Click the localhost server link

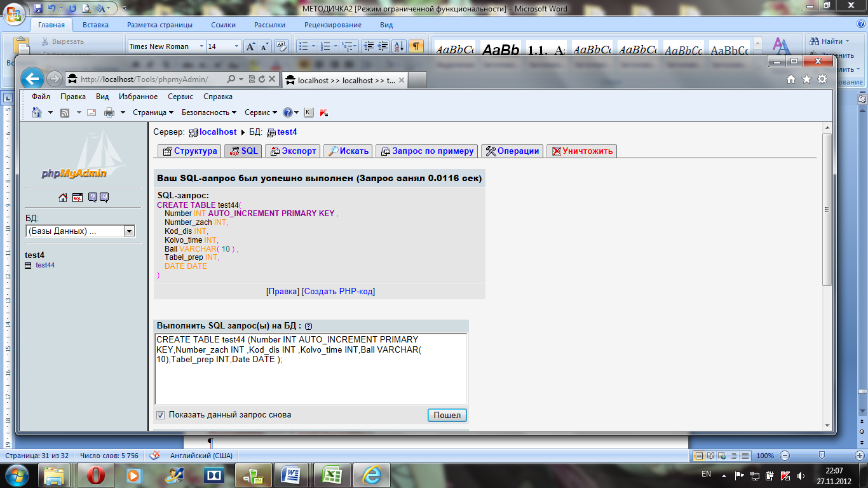pos(218,132)
